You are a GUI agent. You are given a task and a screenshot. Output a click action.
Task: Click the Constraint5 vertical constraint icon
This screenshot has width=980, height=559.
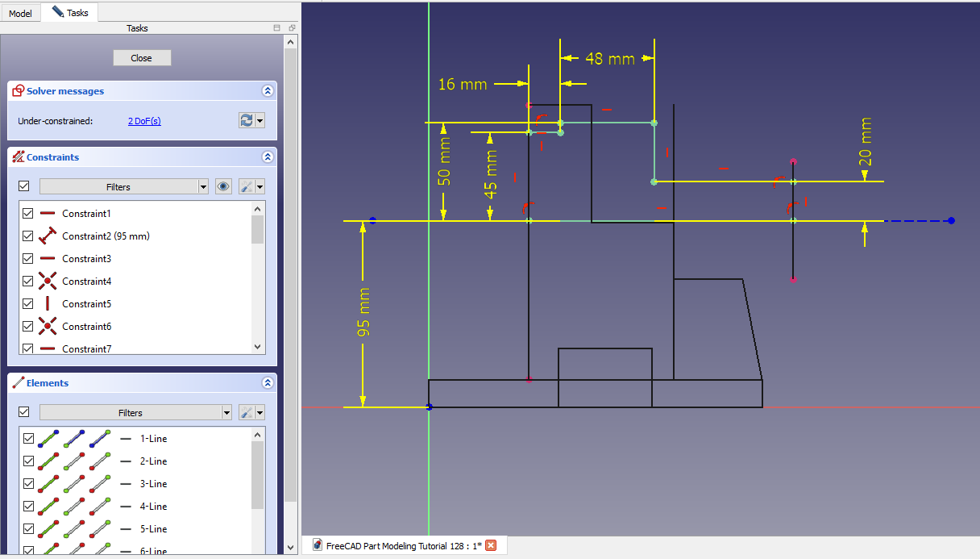48,304
